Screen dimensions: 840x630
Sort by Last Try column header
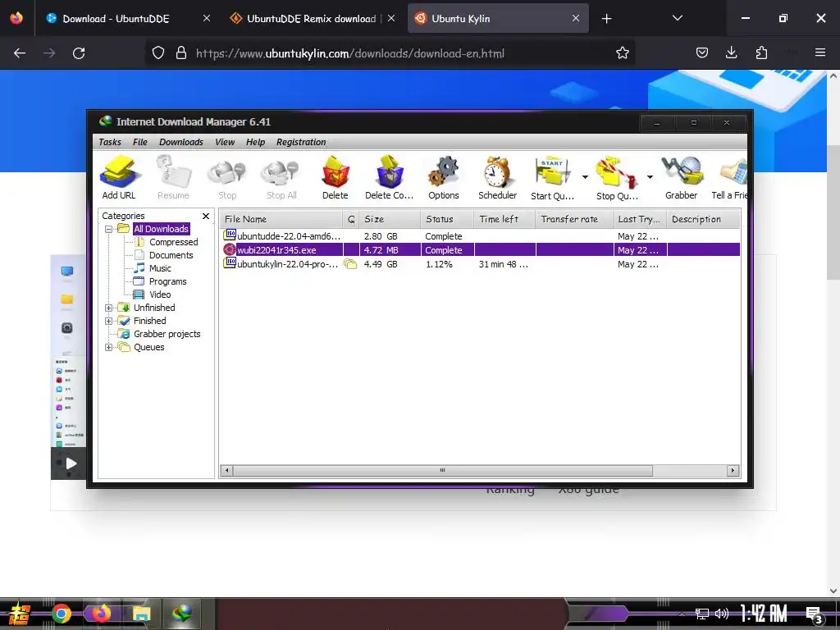pos(640,219)
